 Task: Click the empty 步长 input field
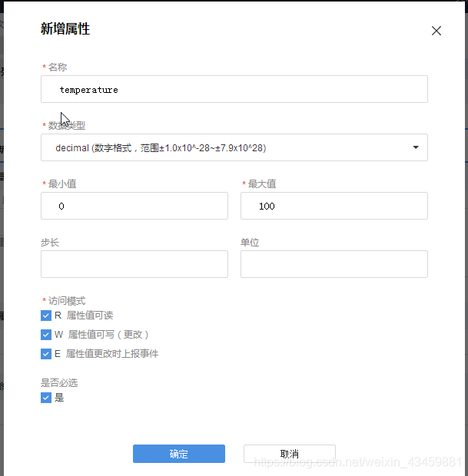point(134,264)
